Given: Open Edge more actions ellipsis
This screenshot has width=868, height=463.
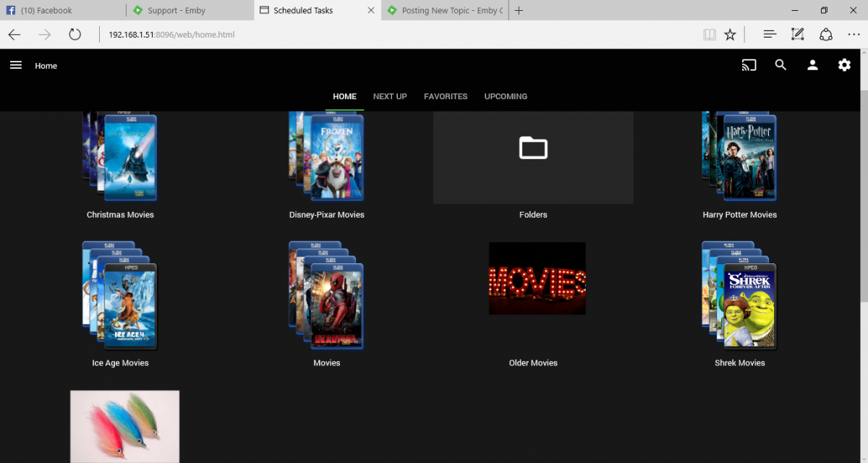Looking at the screenshot, I should [854, 34].
